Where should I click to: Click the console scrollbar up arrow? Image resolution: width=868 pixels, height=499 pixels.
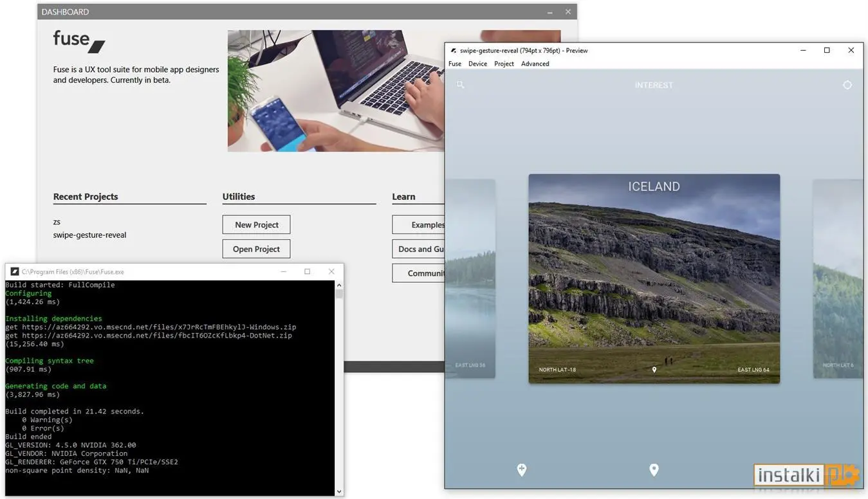click(339, 284)
